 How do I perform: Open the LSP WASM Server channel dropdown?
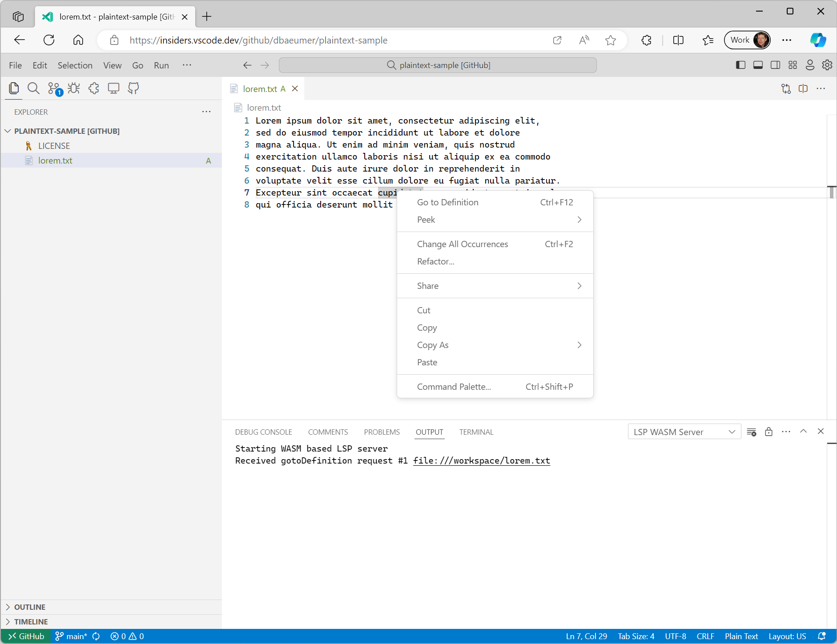click(x=684, y=432)
